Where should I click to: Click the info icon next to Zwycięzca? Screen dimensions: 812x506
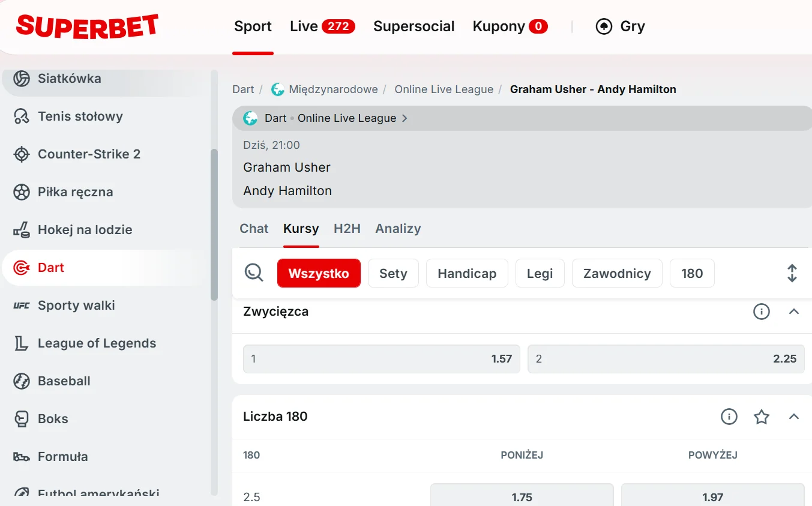tap(761, 312)
